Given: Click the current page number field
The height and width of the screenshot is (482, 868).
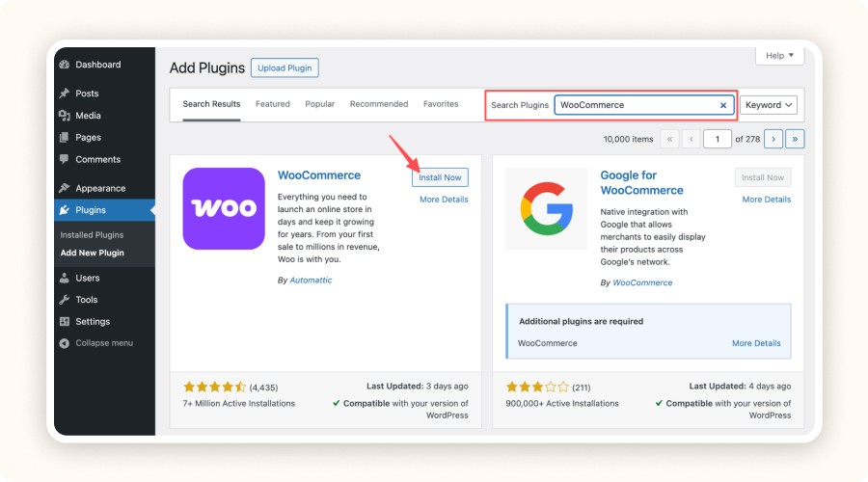Looking at the screenshot, I should tap(718, 139).
